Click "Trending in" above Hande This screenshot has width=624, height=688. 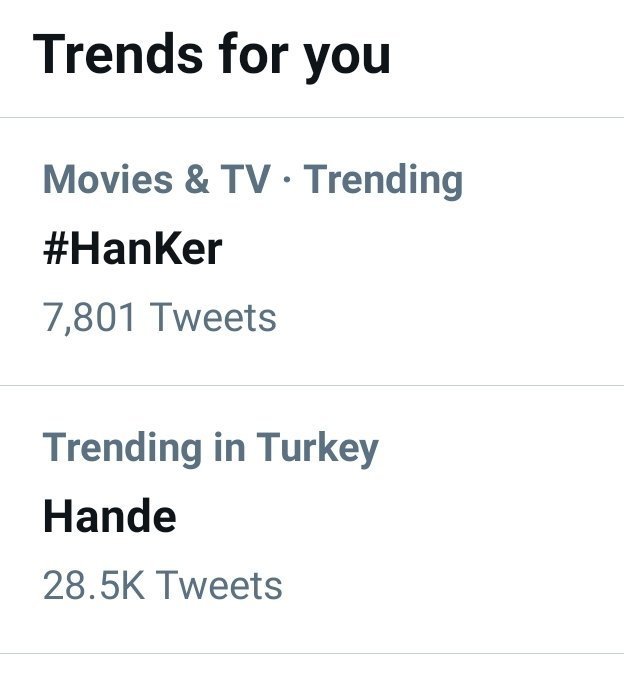pos(144,448)
